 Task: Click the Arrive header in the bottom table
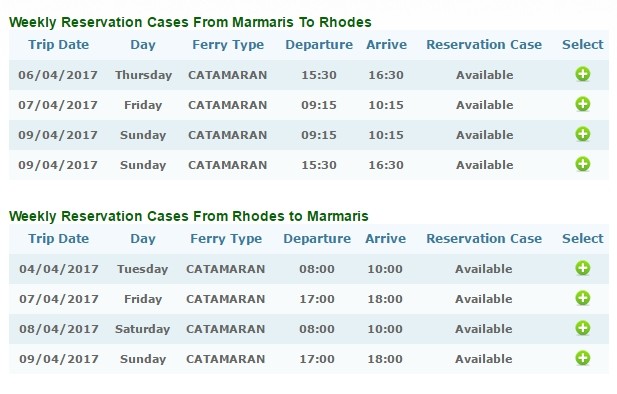[x=385, y=239]
